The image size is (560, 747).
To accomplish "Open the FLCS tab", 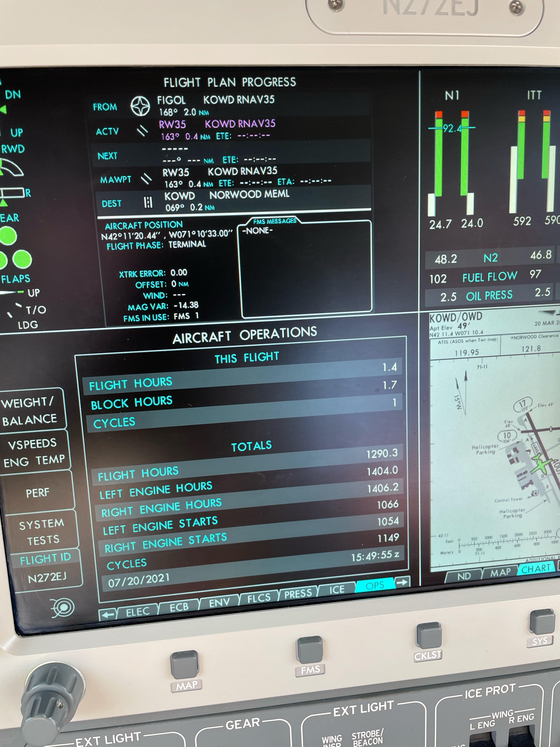I will click(259, 598).
